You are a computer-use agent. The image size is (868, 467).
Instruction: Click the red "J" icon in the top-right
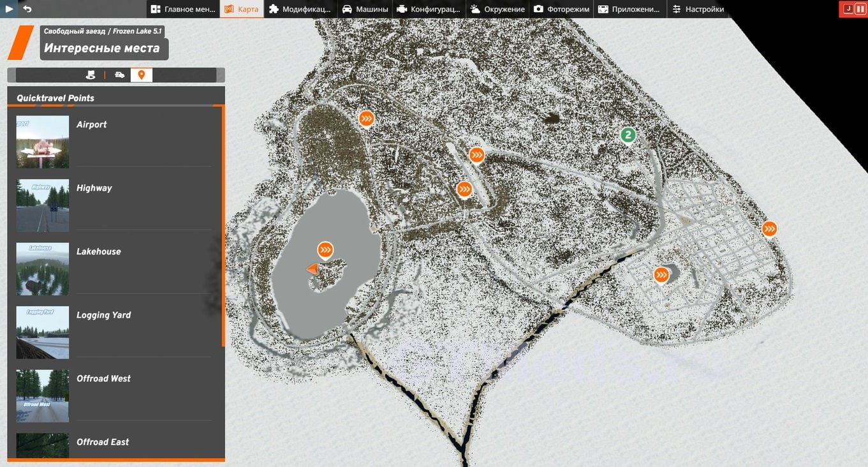(849, 8)
